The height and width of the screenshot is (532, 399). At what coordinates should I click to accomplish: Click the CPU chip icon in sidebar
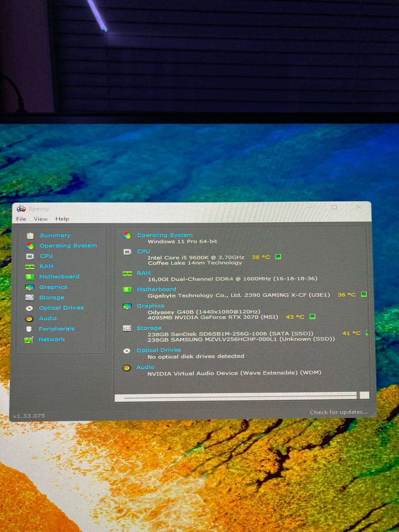coord(30,256)
